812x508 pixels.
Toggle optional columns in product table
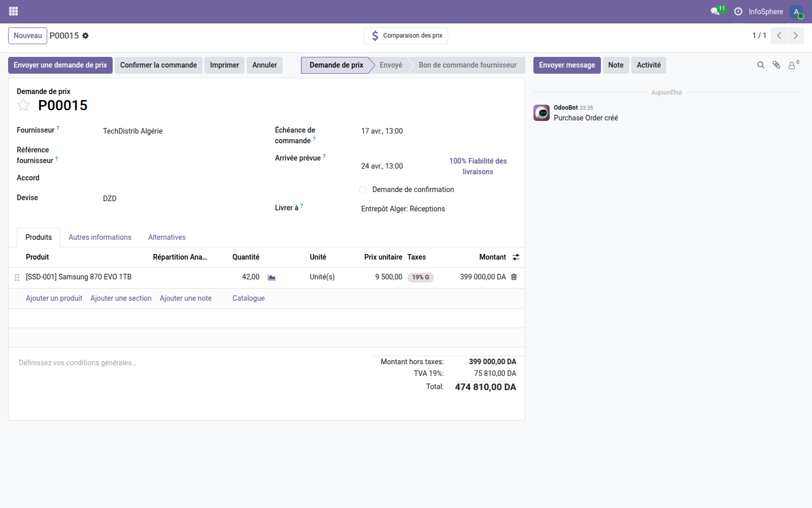coord(516,257)
